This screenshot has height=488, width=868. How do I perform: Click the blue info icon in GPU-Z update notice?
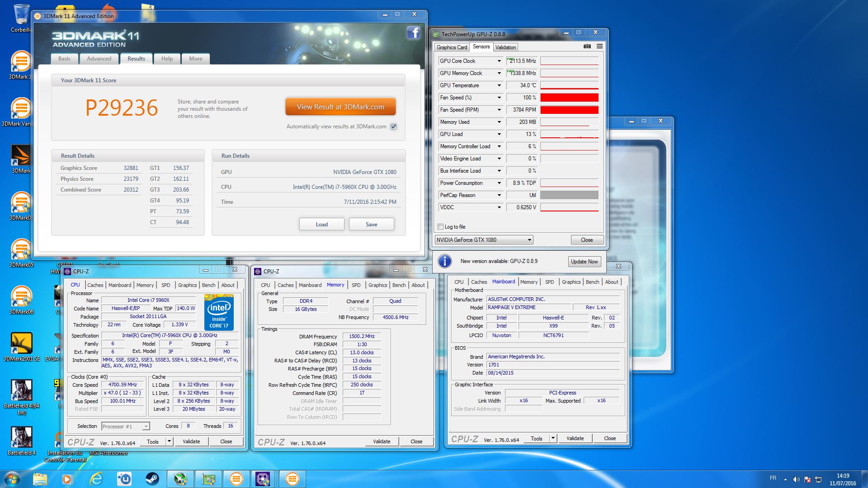(x=445, y=261)
